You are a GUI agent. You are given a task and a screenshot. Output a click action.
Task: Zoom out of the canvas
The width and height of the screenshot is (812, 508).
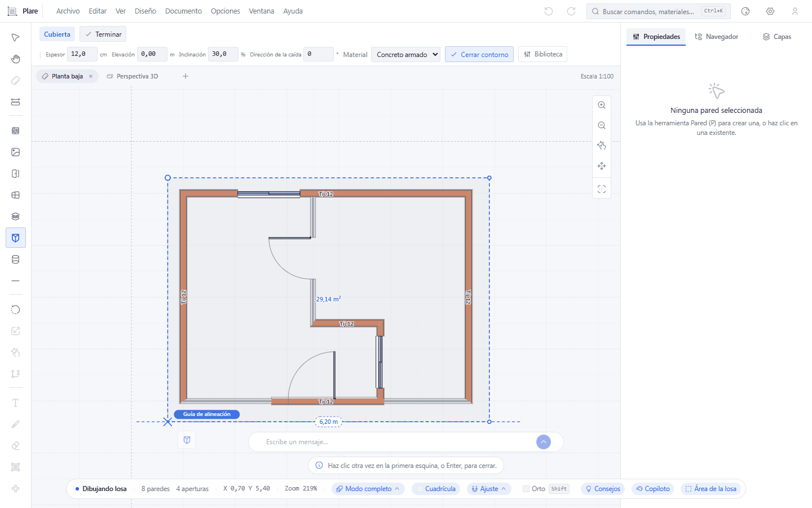click(602, 125)
